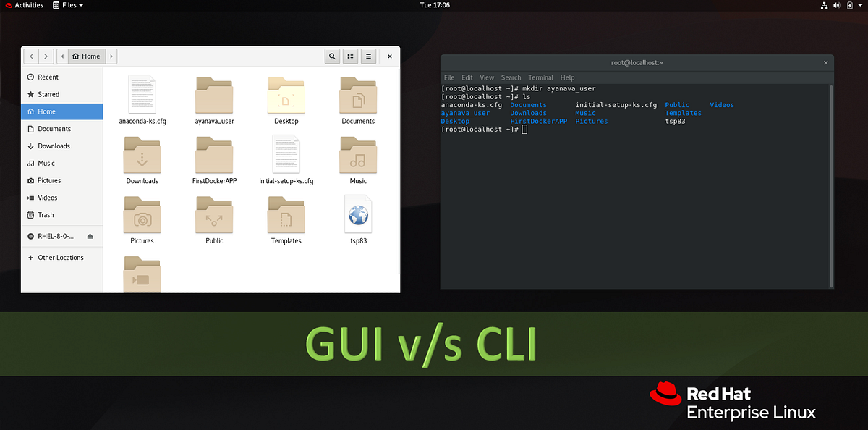
Task: Open search in the Files window
Action: coord(332,56)
